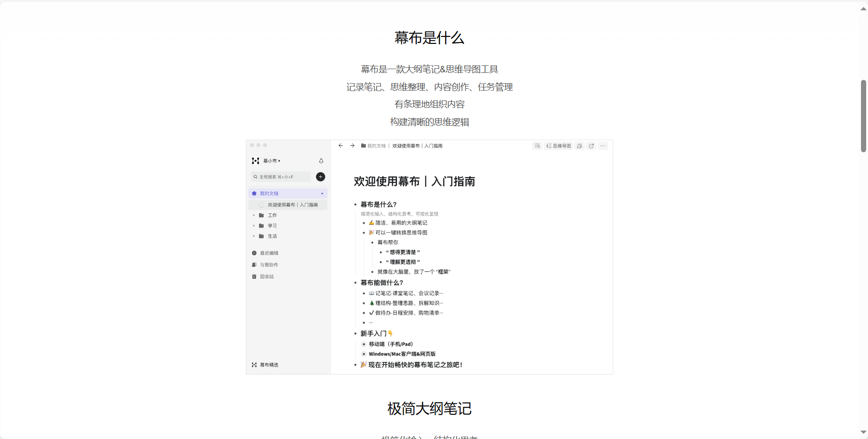Viewport: 868px width, 439px height.
Task: Collapse the 移动端（手机/Pad）bullet node
Action: pos(364,344)
